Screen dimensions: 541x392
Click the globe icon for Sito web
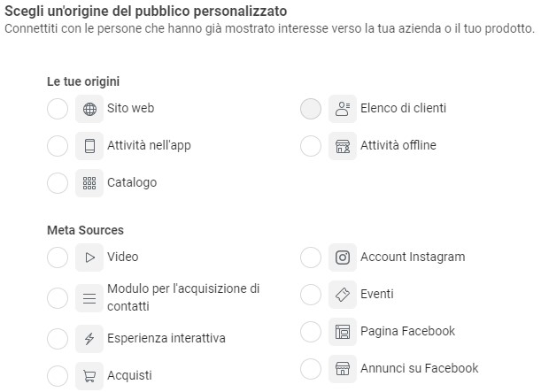click(89, 110)
